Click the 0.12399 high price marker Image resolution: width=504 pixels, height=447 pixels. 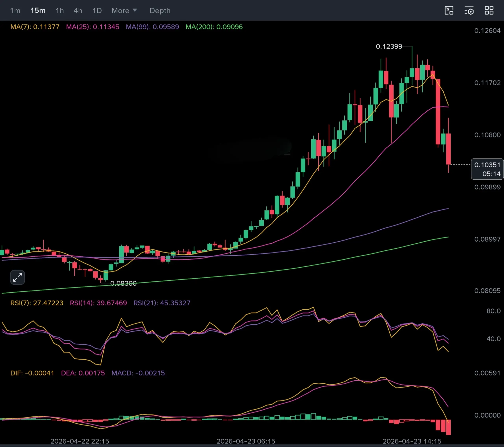(389, 46)
